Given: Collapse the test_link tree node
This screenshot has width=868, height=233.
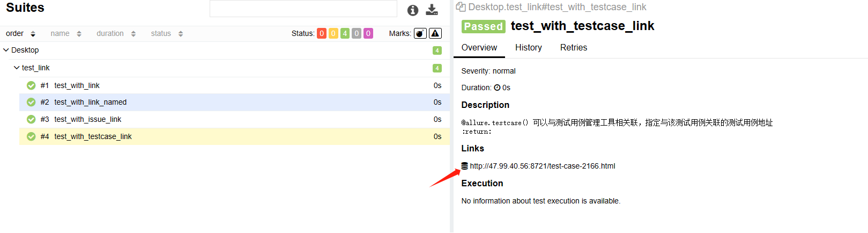Looking at the screenshot, I should pyautogui.click(x=17, y=68).
